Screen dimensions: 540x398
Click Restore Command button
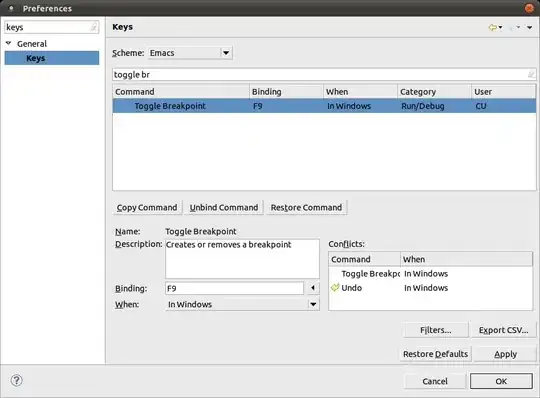coord(306,208)
